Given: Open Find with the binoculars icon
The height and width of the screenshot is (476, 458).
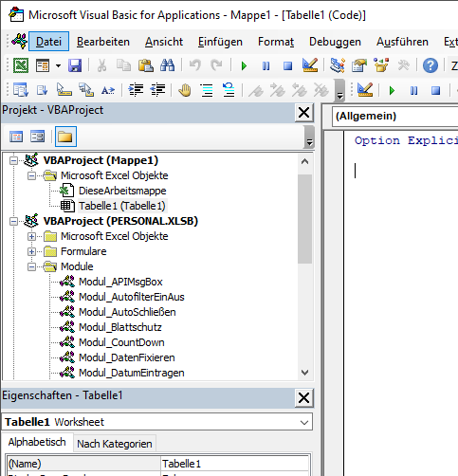Looking at the screenshot, I should point(168,65).
